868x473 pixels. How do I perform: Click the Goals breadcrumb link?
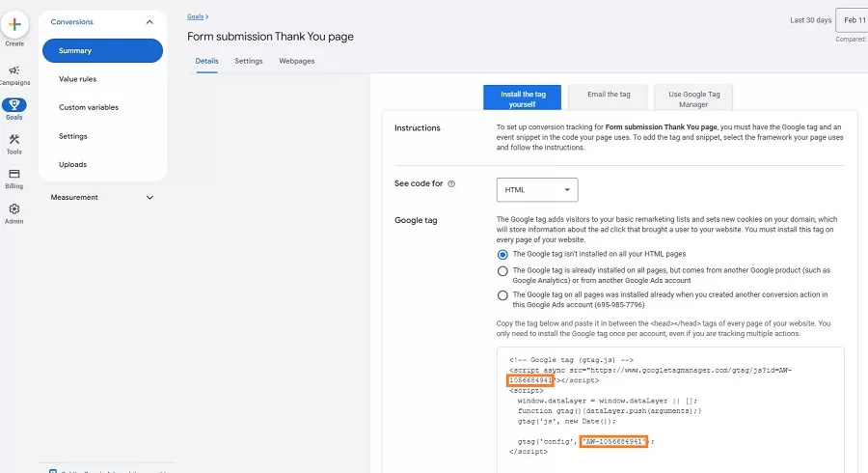click(195, 16)
